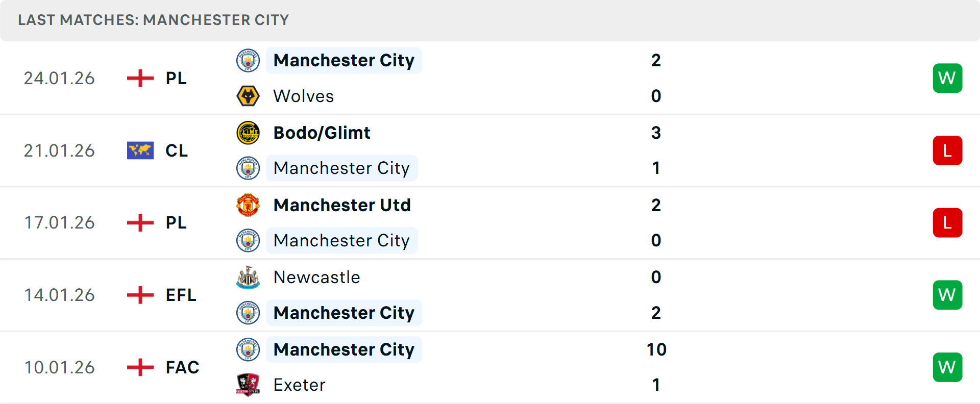Viewport: 980px width, 404px height.
Task: Click the Newcastle club crest
Action: [248, 277]
